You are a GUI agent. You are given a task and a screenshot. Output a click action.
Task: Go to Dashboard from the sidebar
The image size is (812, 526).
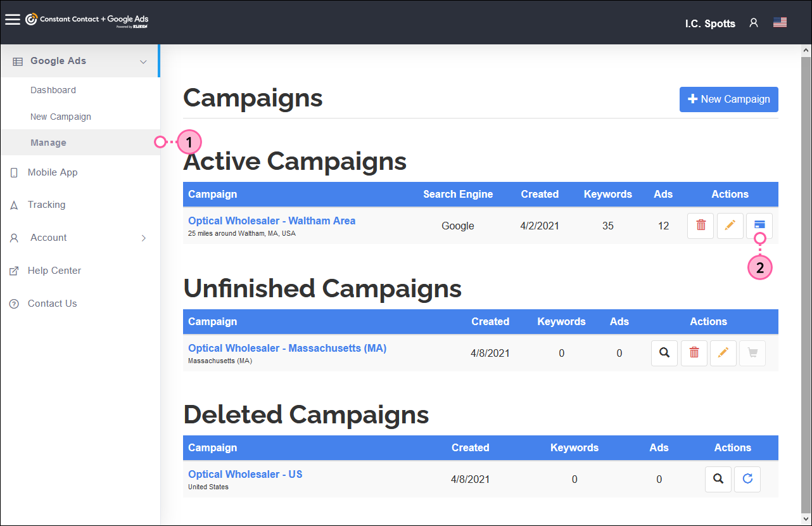[x=53, y=90]
